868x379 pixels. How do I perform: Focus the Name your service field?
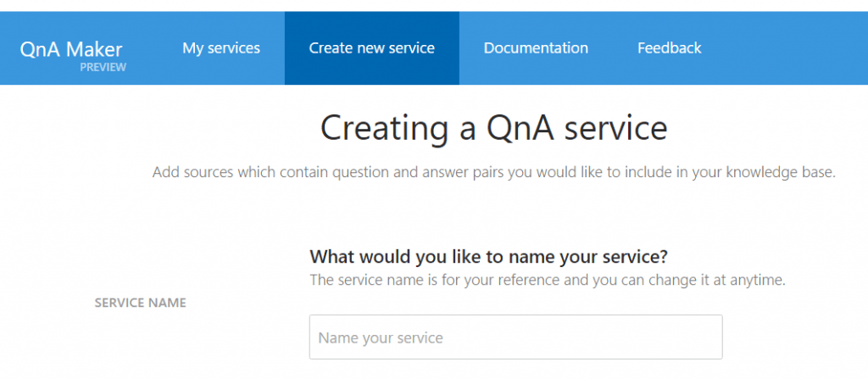tap(515, 337)
